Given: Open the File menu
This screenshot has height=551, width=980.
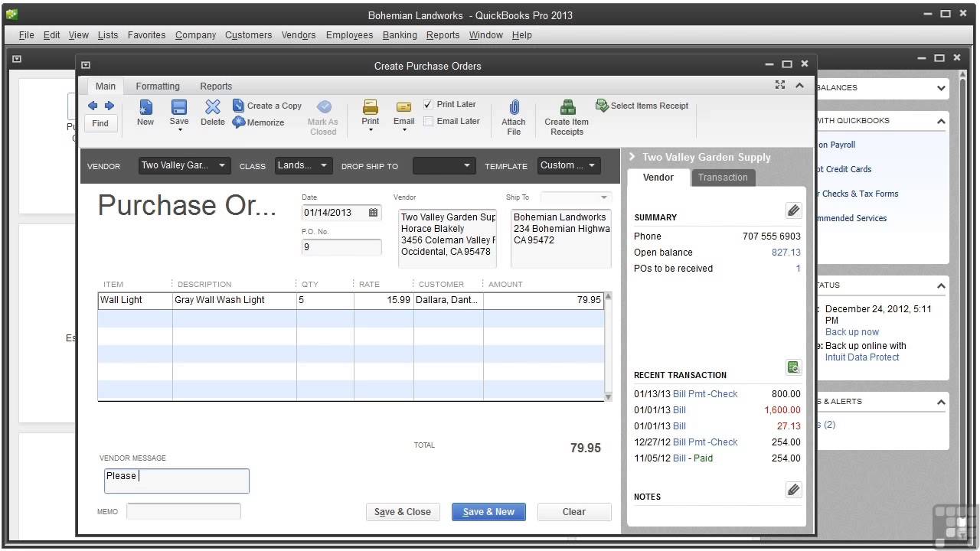Looking at the screenshot, I should [x=26, y=35].
